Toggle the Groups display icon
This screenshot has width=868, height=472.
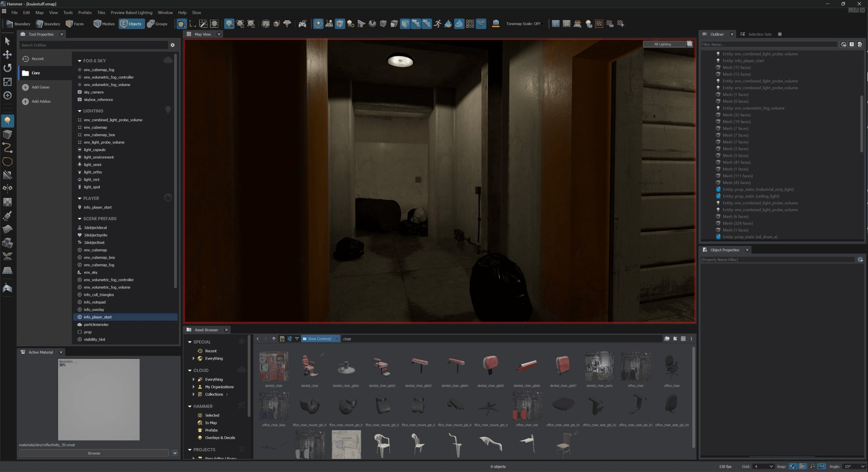(x=157, y=23)
